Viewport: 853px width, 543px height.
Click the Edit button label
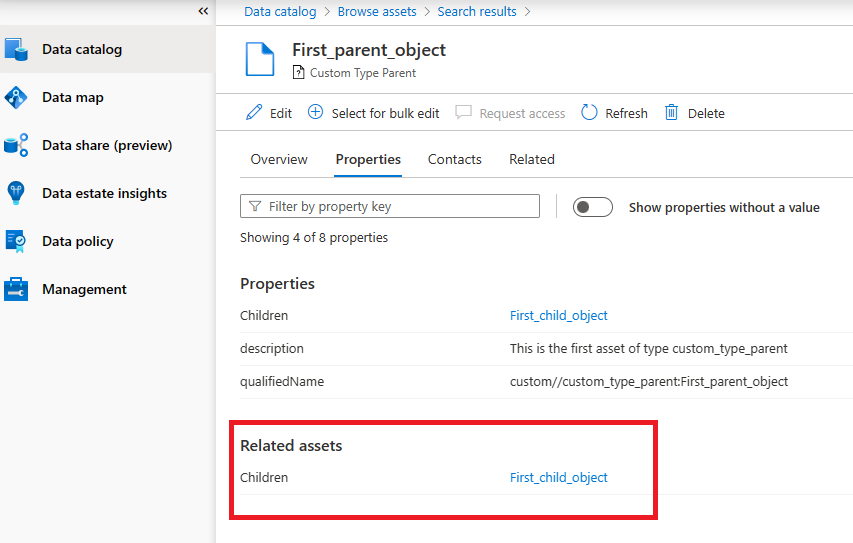click(x=281, y=113)
